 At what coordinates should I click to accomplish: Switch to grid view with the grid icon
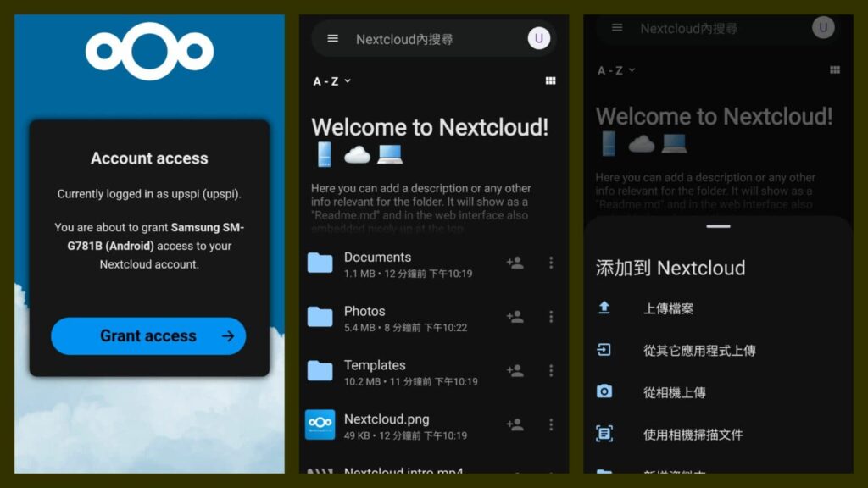[550, 80]
